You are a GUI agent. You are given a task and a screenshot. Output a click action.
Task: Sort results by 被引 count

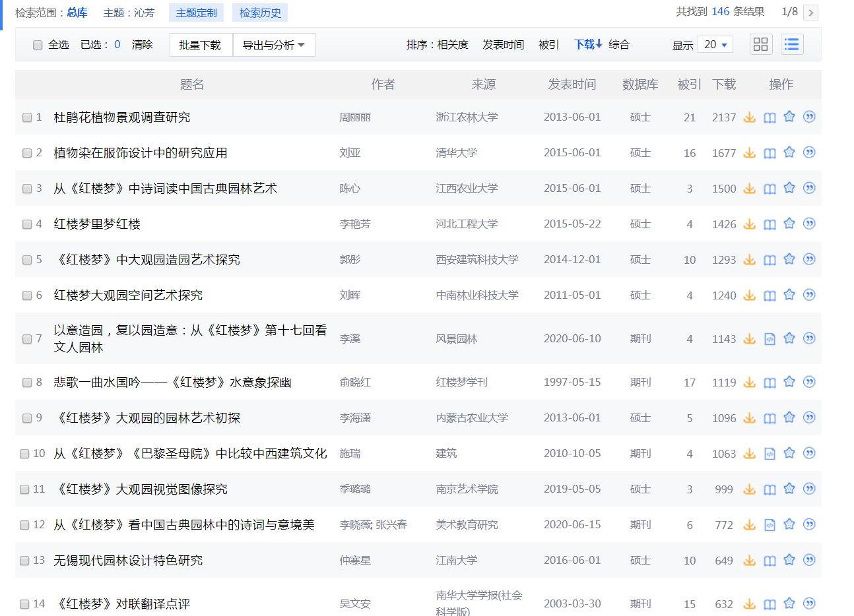point(548,44)
